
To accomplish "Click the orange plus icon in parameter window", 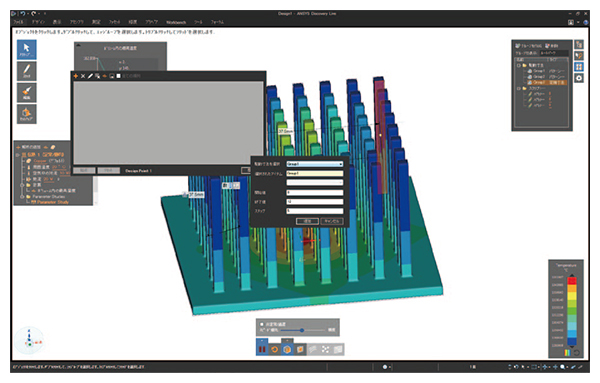I will coord(76,76).
